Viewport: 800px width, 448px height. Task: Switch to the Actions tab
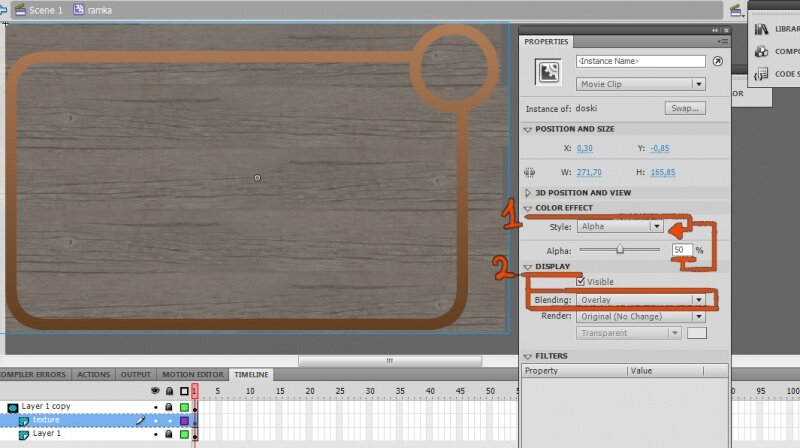pyautogui.click(x=94, y=375)
